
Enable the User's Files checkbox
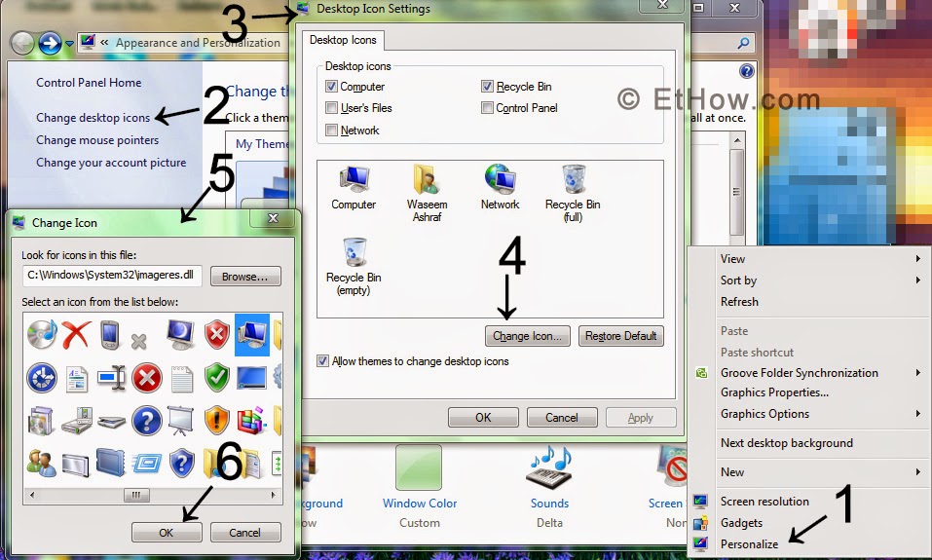[x=332, y=108]
